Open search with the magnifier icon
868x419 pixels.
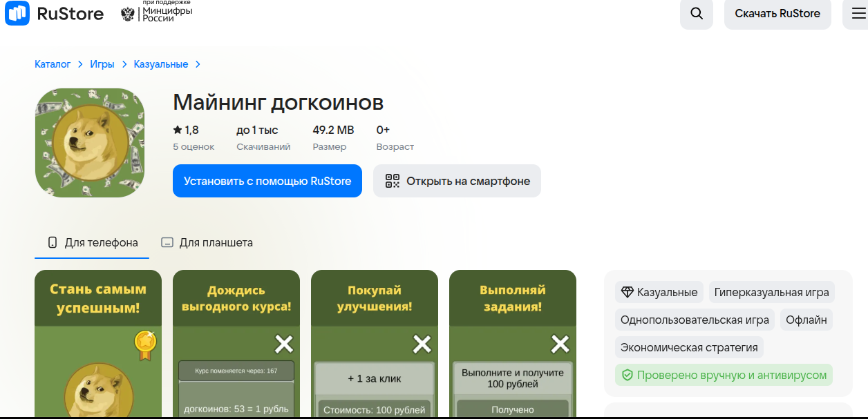[697, 14]
